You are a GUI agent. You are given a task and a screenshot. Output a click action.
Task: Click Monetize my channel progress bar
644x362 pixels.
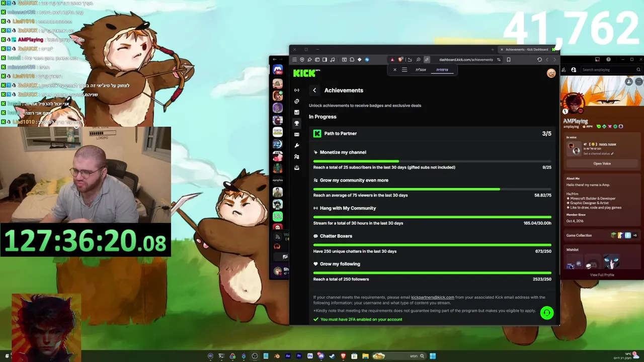(432, 161)
